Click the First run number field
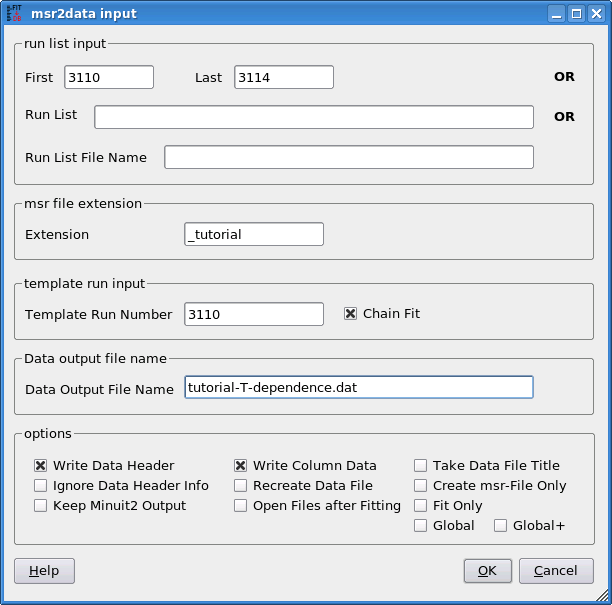This screenshot has width=612, height=605. (109, 77)
